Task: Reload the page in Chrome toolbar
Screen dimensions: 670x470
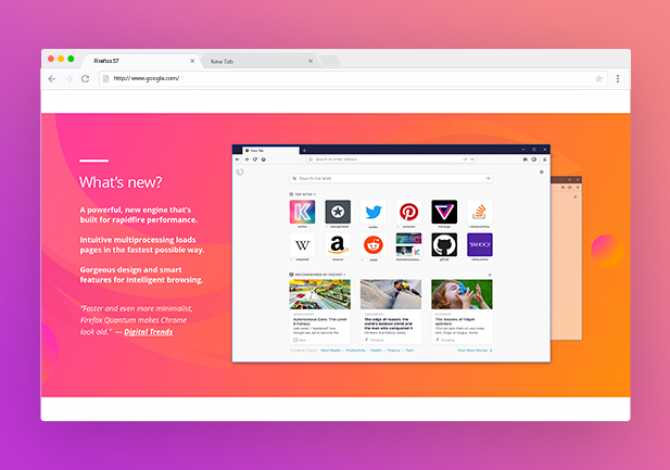Action: [x=85, y=79]
